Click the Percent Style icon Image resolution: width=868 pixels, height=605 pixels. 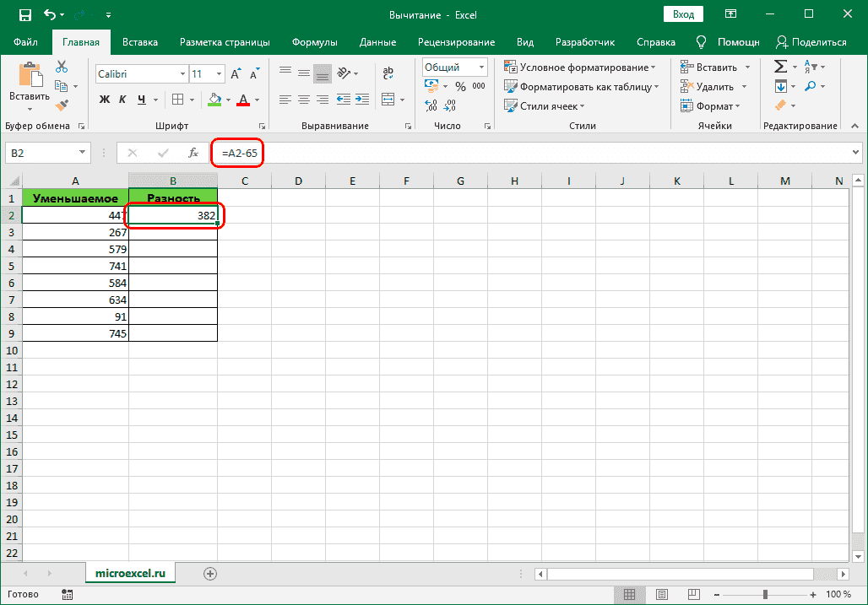point(460,86)
